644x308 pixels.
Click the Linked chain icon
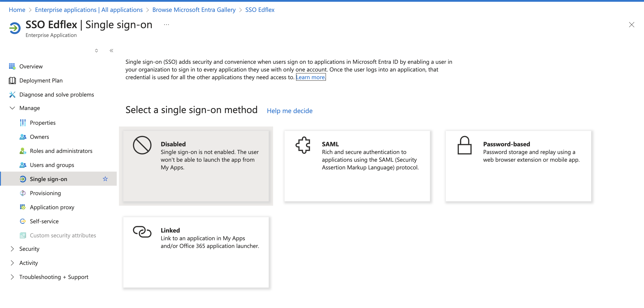point(142,232)
